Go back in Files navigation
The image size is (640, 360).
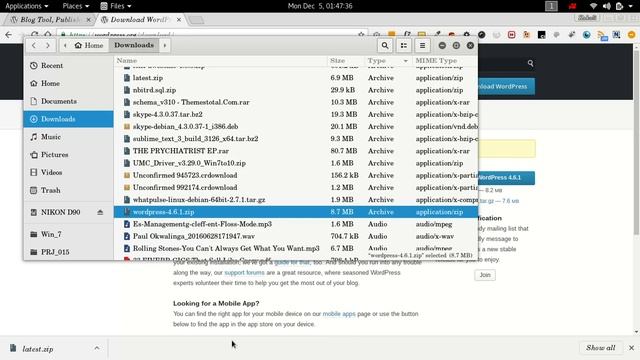[33, 45]
